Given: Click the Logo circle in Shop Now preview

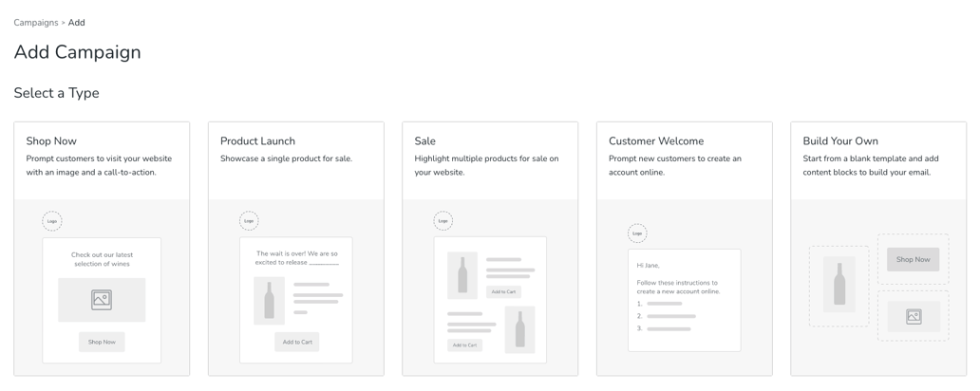Looking at the screenshot, I should 52,221.
